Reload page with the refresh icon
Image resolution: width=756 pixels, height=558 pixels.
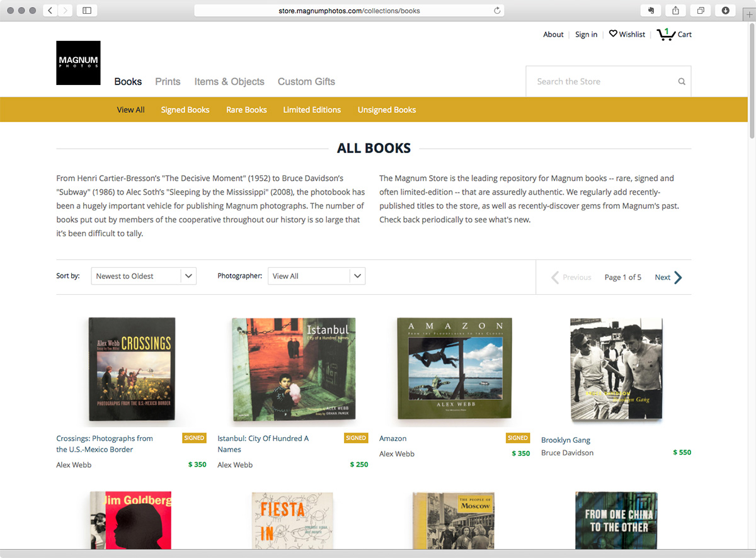pyautogui.click(x=497, y=11)
